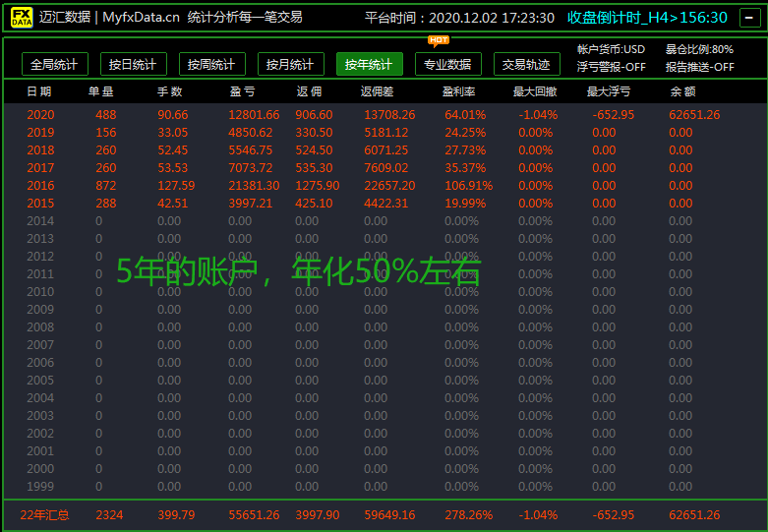Switch to 按日统计 tab
Screen dimensions: 768x532
point(133,64)
